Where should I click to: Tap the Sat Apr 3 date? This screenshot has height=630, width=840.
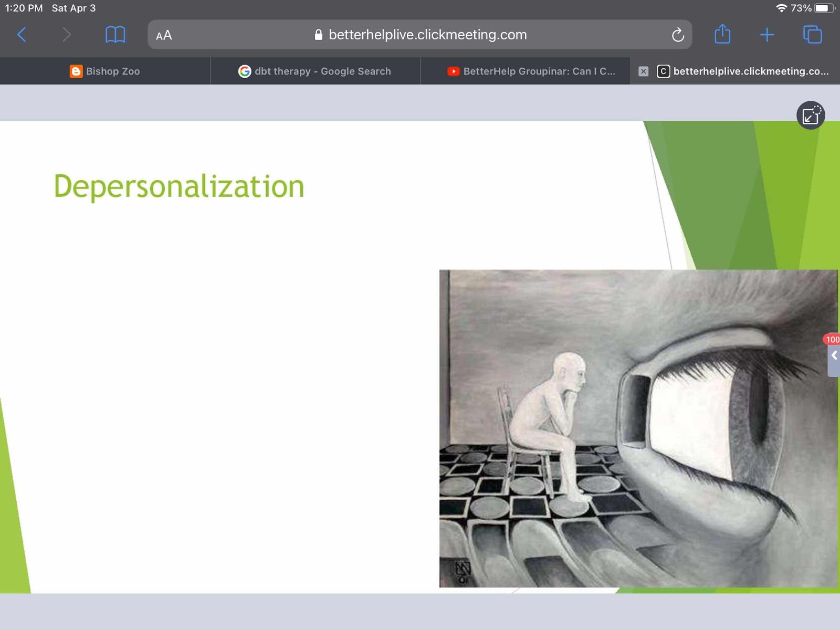pyautogui.click(x=73, y=8)
